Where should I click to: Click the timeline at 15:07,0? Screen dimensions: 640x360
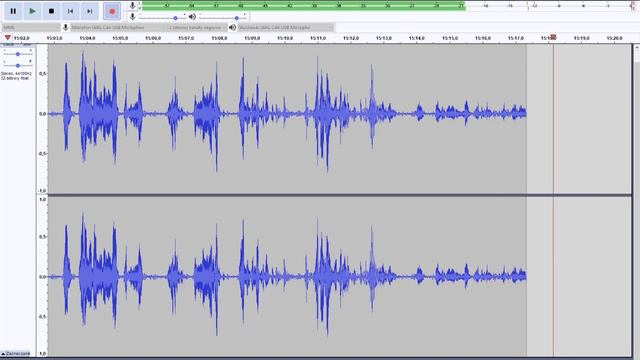(186, 38)
